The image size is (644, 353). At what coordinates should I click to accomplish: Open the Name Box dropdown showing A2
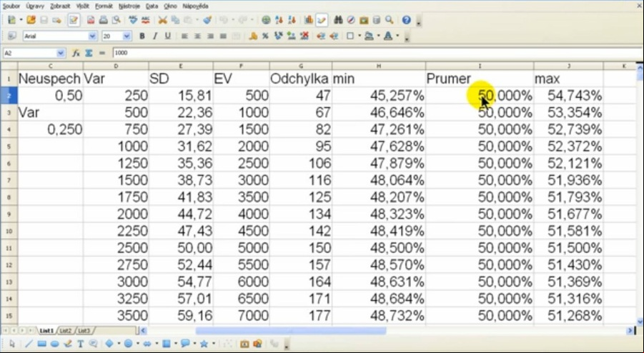[x=61, y=53]
